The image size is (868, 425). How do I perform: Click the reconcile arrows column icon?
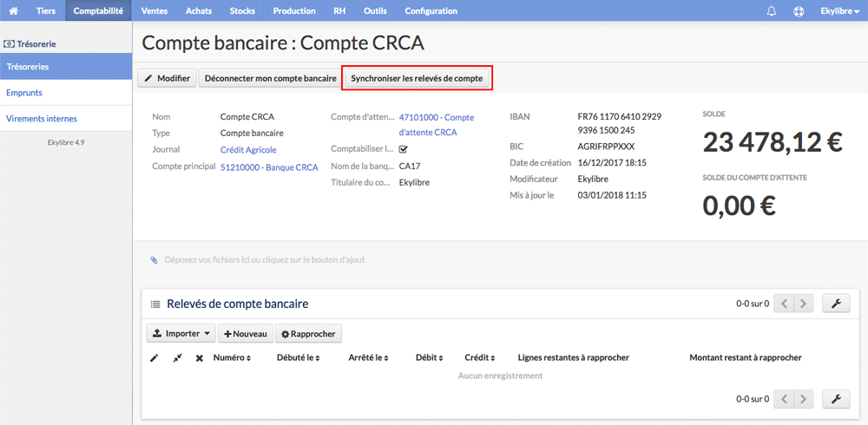pos(177,358)
